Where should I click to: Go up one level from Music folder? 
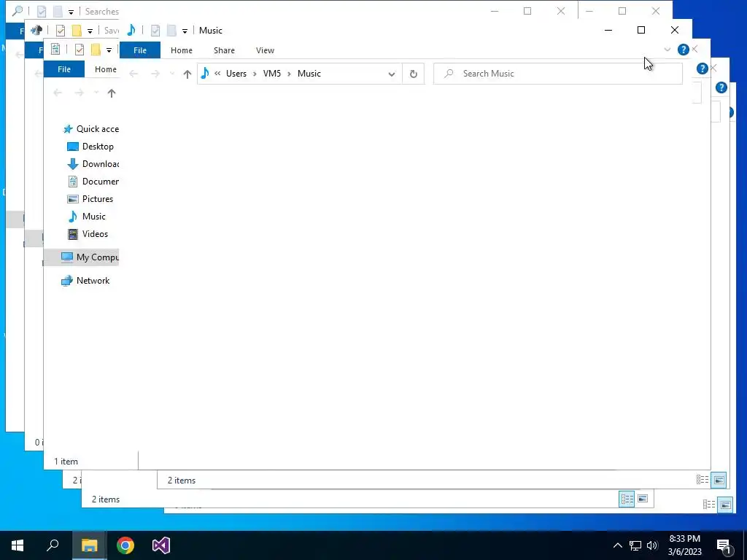(187, 74)
